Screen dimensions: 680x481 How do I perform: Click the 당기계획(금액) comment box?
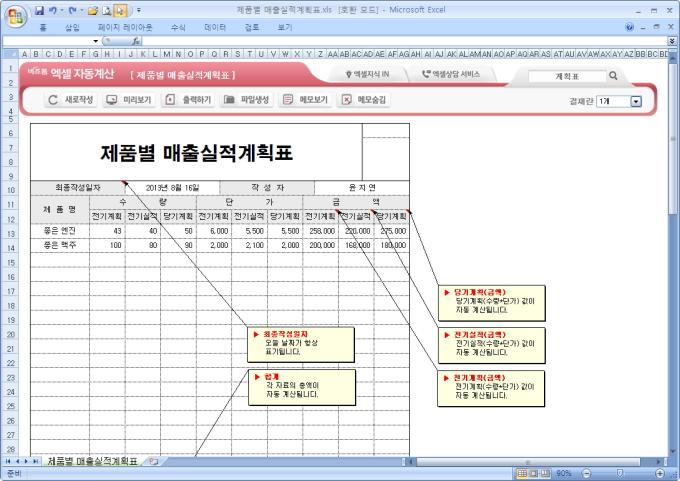[491, 303]
